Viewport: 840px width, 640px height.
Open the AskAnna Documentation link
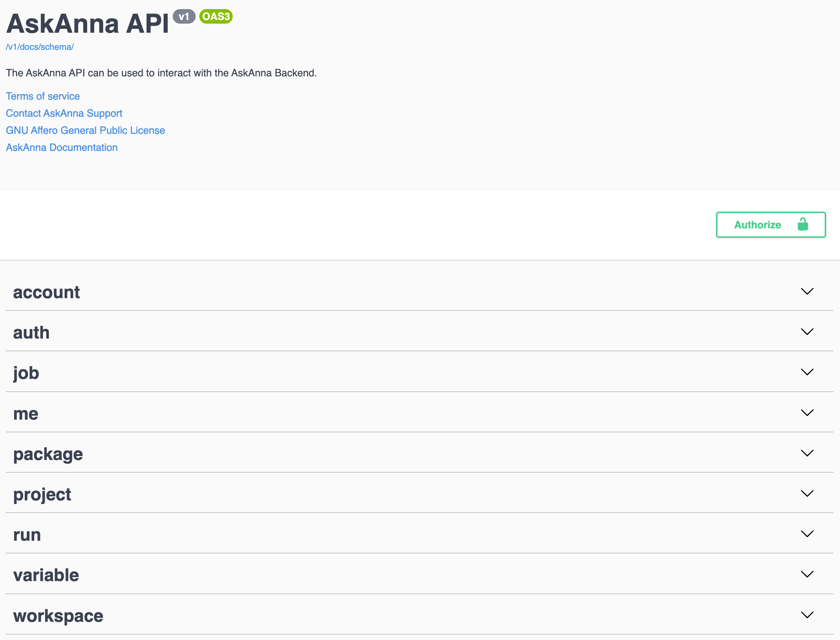[x=61, y=147]
